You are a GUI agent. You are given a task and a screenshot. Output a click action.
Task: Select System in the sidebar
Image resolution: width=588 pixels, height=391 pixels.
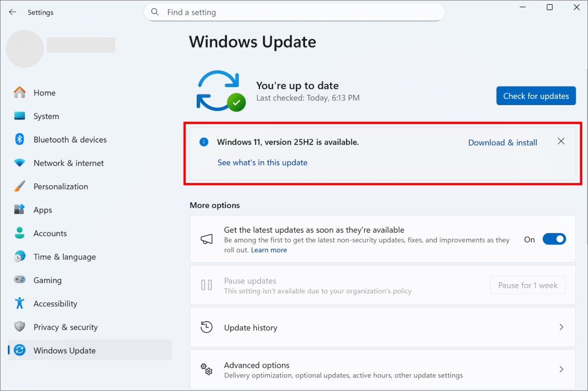tap(19, 116)
